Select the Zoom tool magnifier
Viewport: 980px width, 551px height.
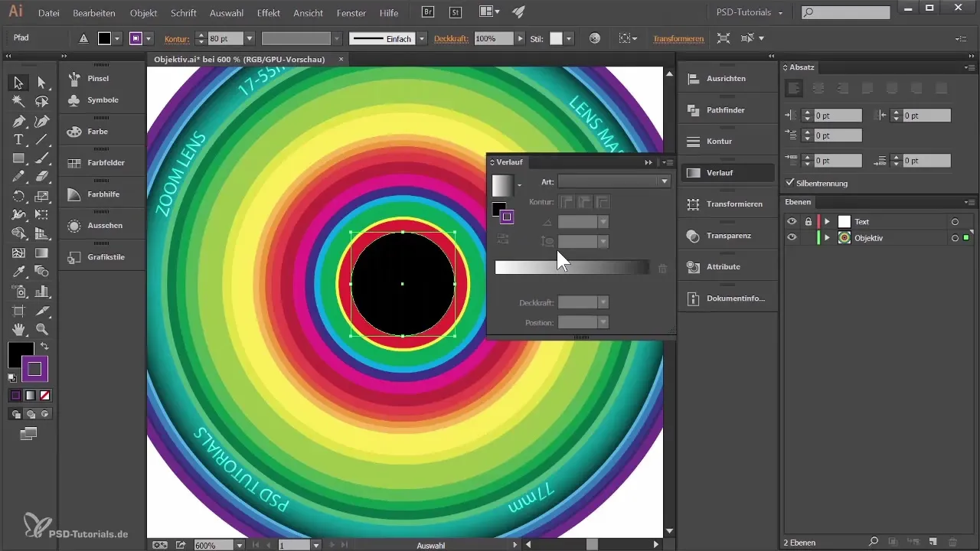(41, 329)
